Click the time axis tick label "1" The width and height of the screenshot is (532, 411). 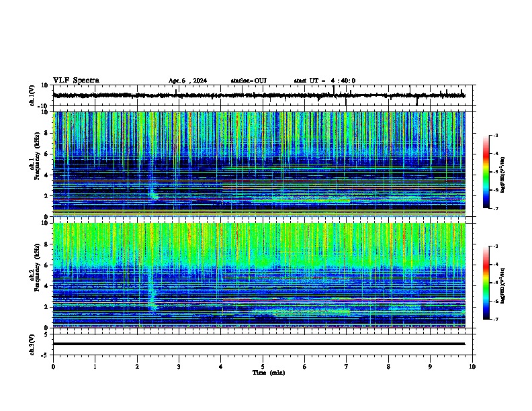tap(95, 367)
